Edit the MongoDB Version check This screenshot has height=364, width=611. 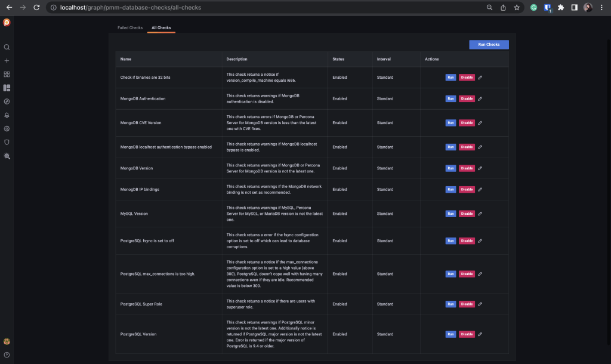tap(480, 168)
